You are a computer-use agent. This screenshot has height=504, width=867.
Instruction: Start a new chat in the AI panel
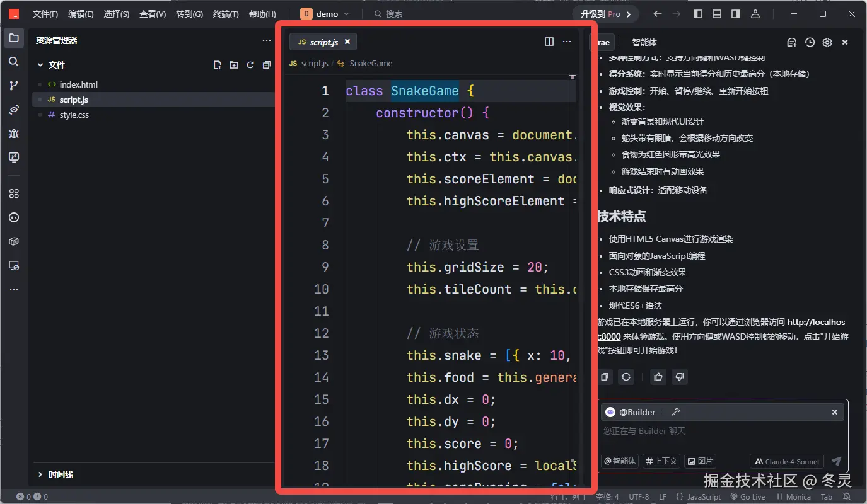point(792,42)
